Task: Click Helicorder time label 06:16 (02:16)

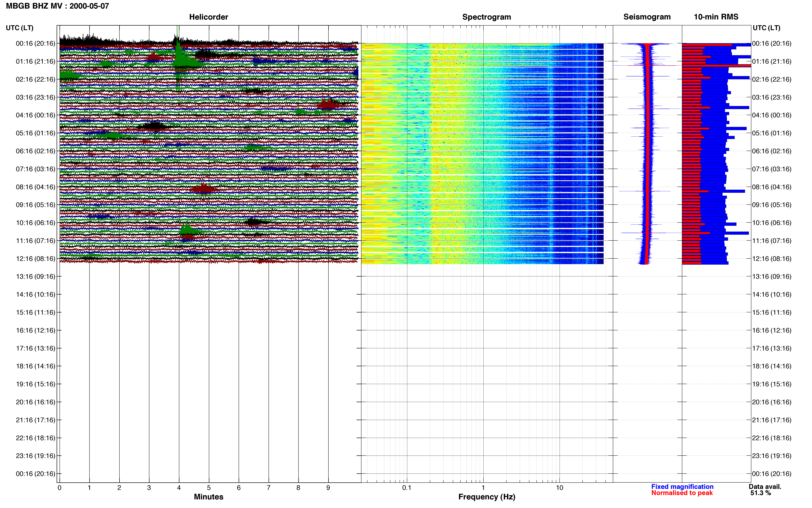Action: [35, 151]
